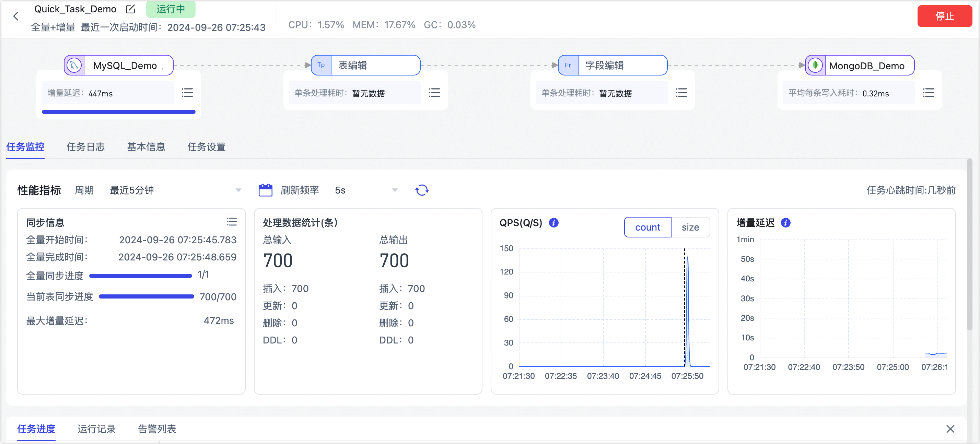Click the QPS(Q/S) info icon
Screen dimensions: 980x444
[x=553, y=223]
